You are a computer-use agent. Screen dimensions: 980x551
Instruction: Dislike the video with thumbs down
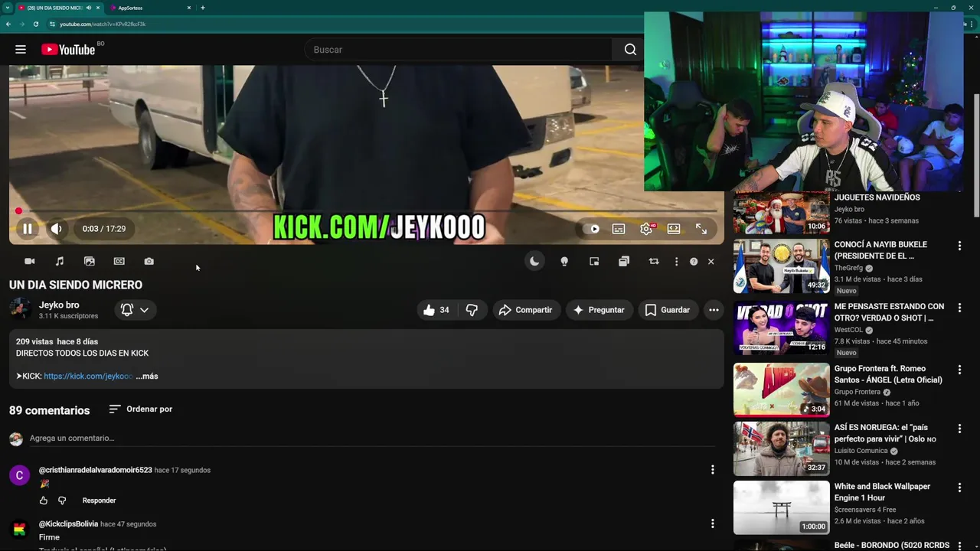(472, 310)
